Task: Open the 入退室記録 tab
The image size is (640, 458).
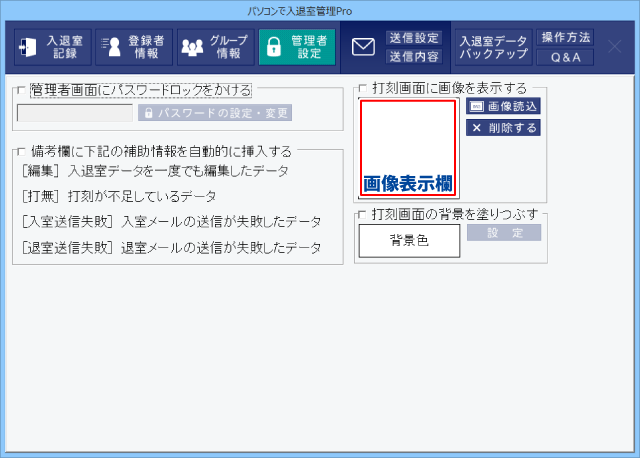Action: (53, 47)
